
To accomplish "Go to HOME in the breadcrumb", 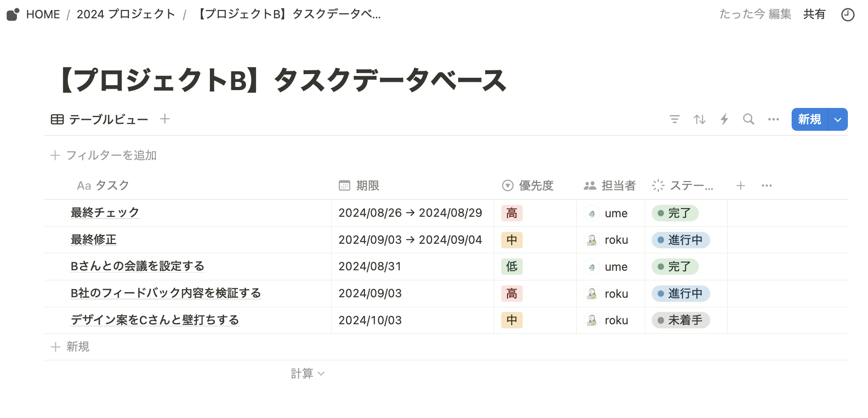I will pos(43,14).
